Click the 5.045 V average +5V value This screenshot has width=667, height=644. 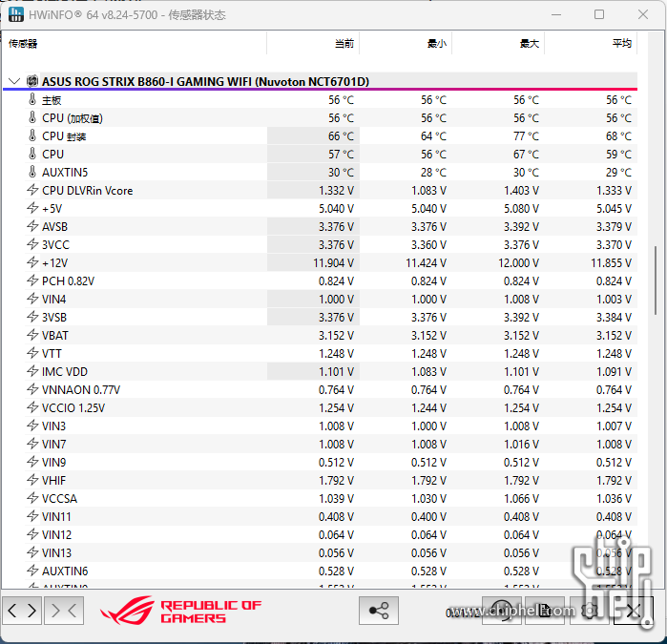[x=614, y=208]
